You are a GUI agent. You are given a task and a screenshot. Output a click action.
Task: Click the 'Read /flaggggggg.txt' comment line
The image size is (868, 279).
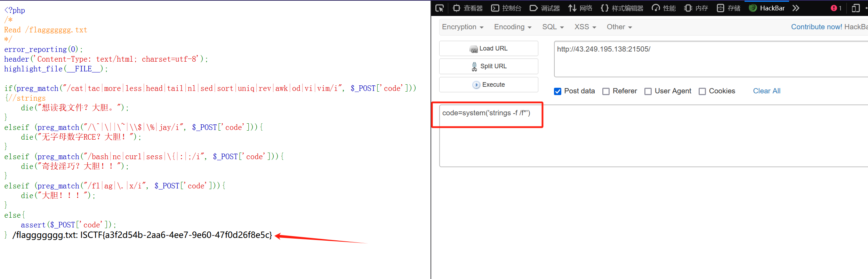coord(46,30)
